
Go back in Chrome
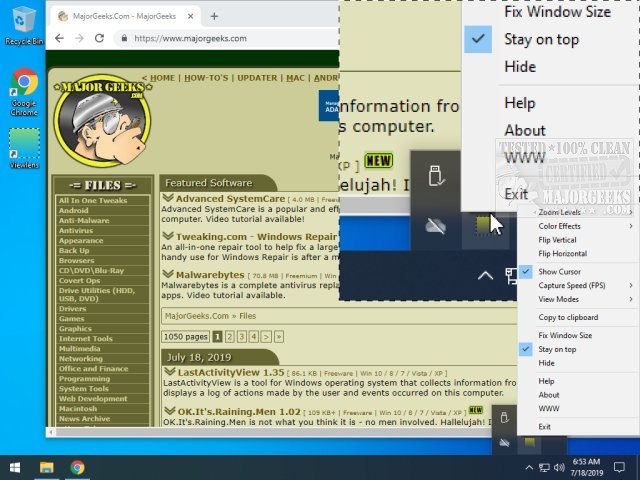coord(60,38)
